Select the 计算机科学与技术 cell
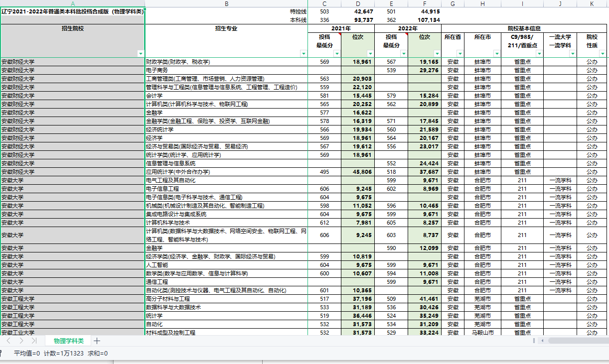This screenshot has height=364, width=609. pyautogui.click(x=226, y=223)
